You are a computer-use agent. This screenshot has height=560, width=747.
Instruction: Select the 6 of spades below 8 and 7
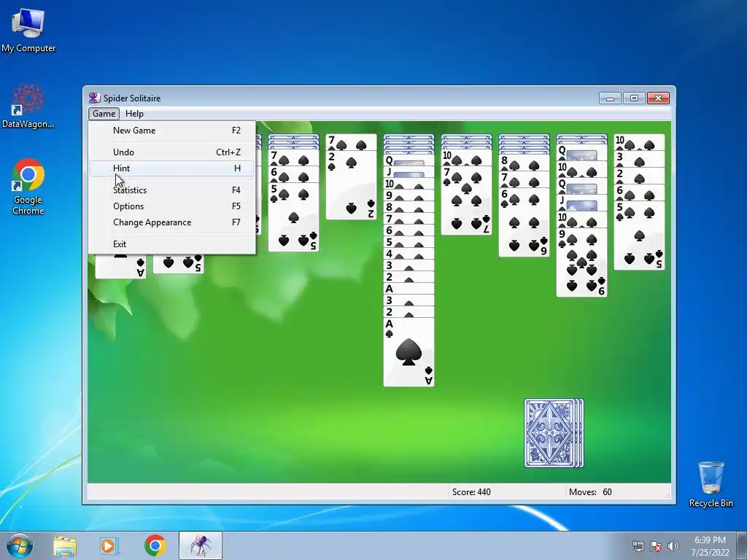coord(524,222)
